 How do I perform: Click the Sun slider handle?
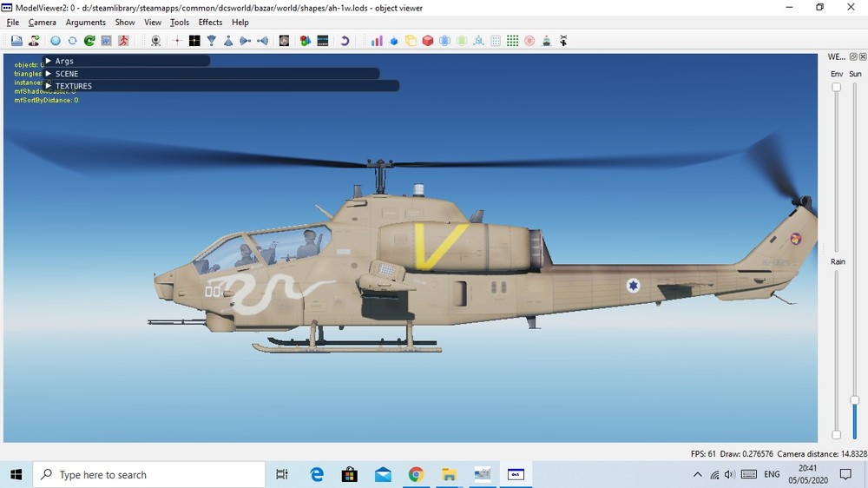coord(855,400)
